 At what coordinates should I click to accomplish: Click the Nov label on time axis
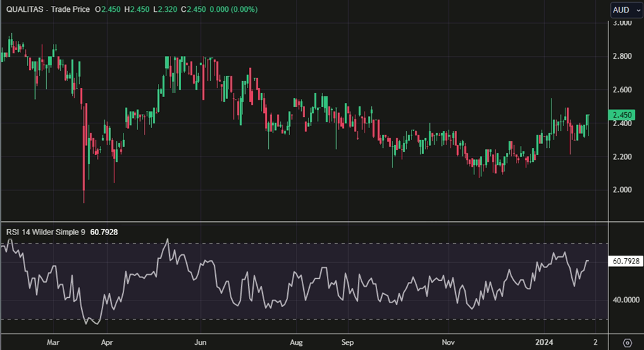pyautogui.click(x=448, y=342)
